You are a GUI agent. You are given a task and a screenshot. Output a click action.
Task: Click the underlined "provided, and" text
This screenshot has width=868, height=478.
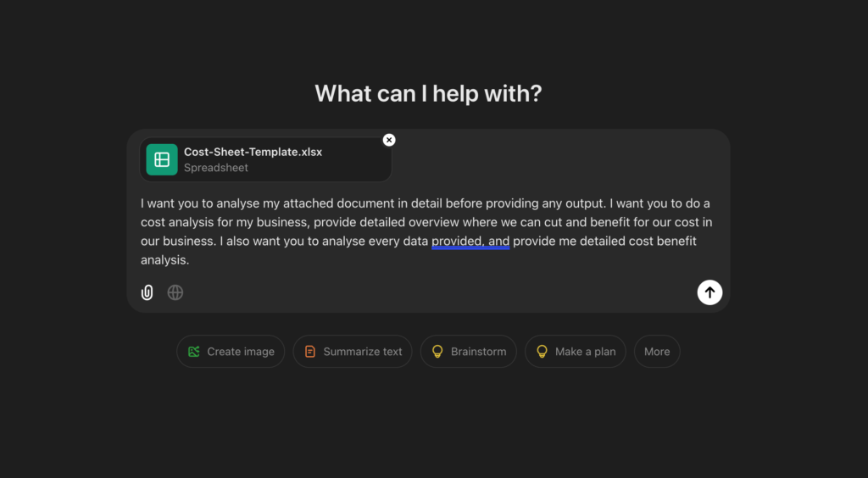point(470,242)
